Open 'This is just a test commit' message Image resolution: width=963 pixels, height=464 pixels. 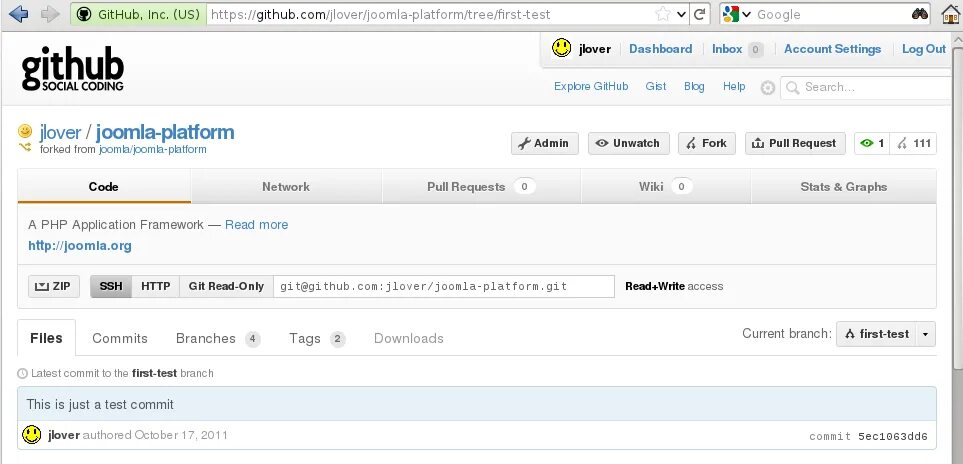(x=100, y=404)
